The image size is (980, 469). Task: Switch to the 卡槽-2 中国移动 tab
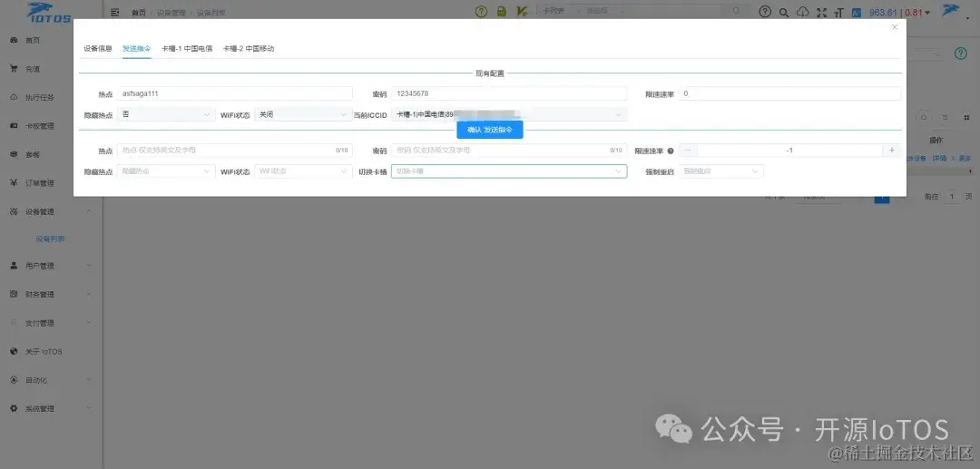coord(249,48)
